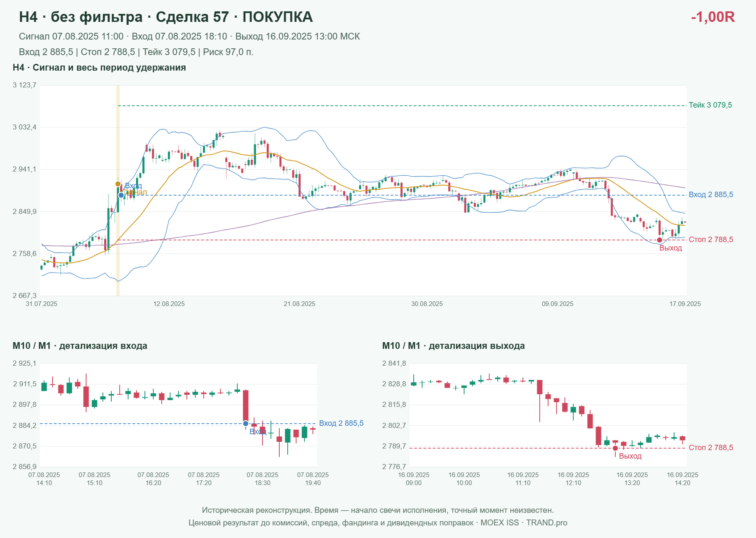Click 'M10 / M1 · детализация входа' heading
The image size is (756, 538).
[80, 346]
